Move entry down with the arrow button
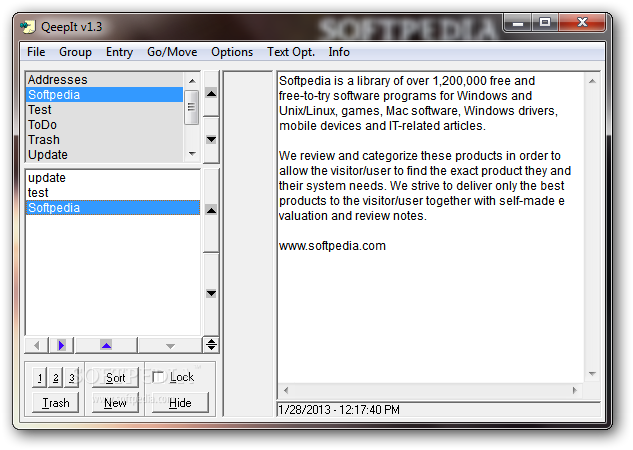This screenshot has height=450, width=633. click(211, 293)
